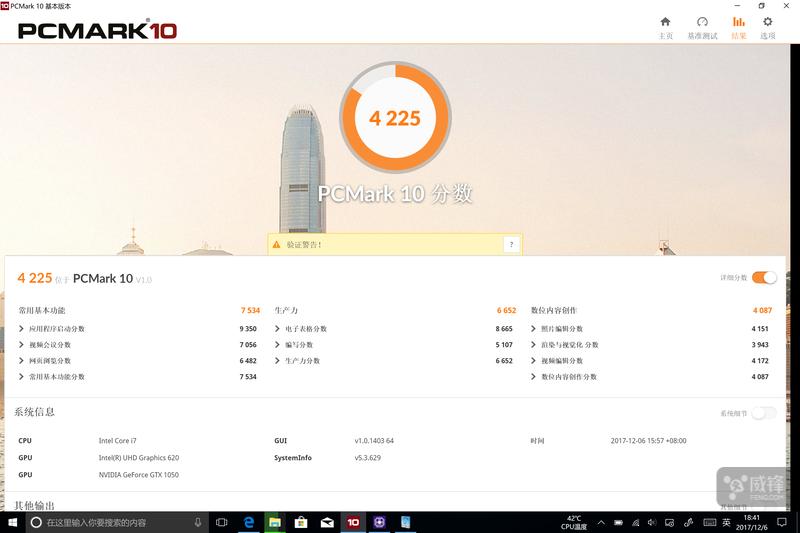The width and height of the screenshot is (800, 533).
Task: Click the pen workspace tray icon
Action: pos(688,522)
